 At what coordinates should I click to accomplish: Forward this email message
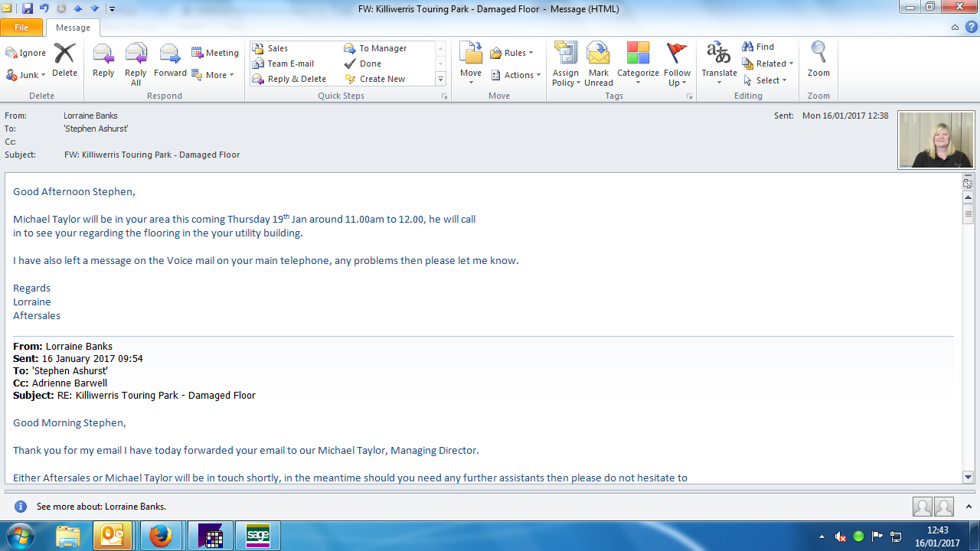tap(170, 61)
